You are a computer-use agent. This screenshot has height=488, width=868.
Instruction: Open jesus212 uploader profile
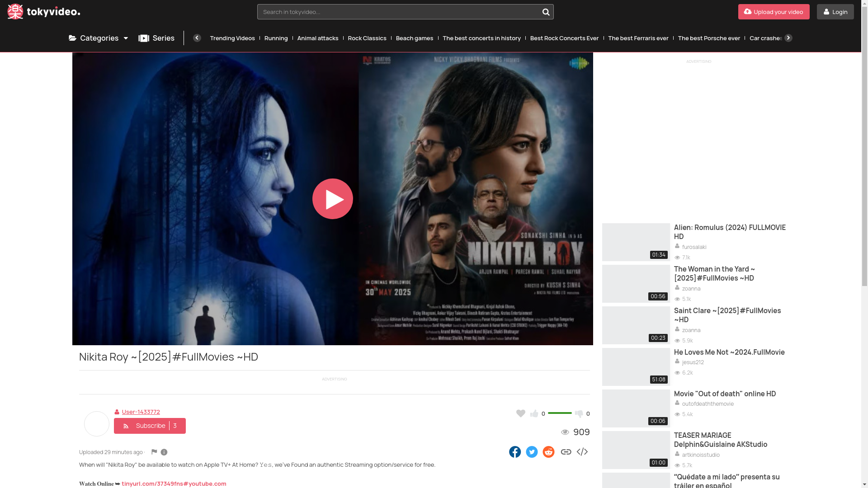coord(693,362)
